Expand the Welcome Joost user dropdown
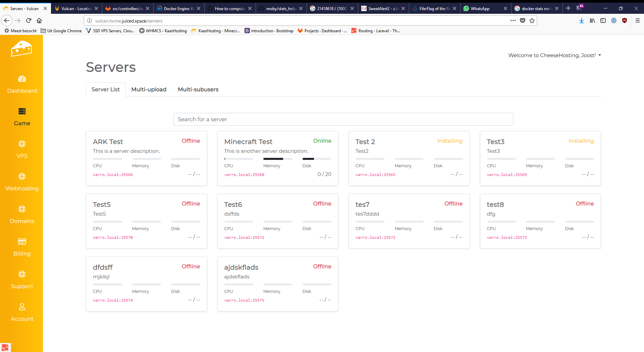This screenshot has width=644, height=352. [554, 55]
